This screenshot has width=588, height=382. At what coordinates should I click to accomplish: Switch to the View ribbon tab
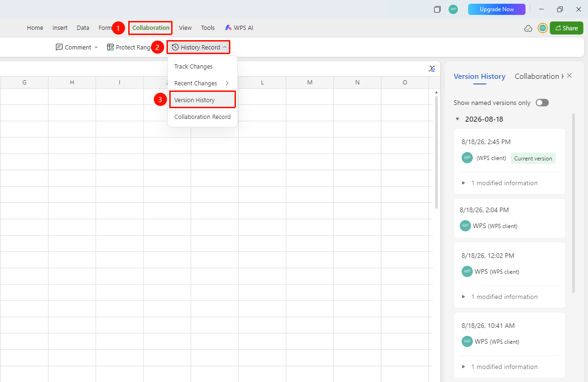pos(186,28)
